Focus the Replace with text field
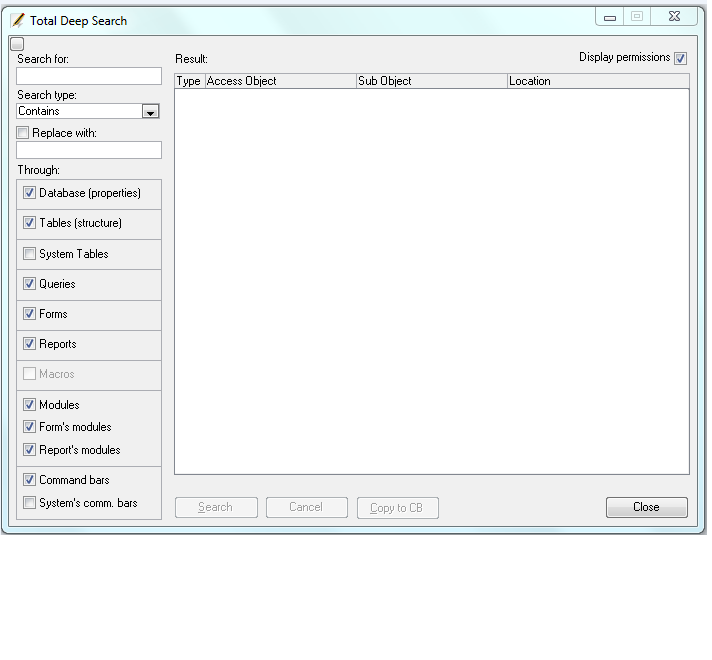Screen dimensions: 712x660 89,150
